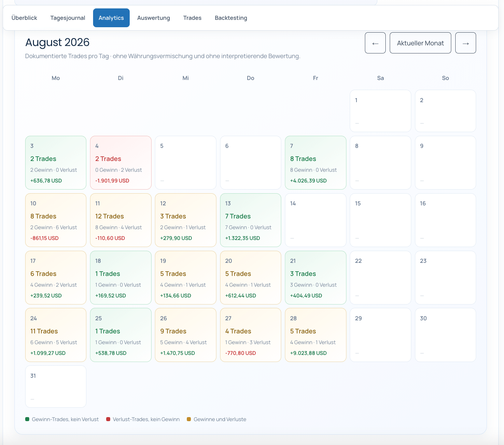
Task: Click the amber 'Gewinne und Verluste' legend swatch
Action: point(189,419)
